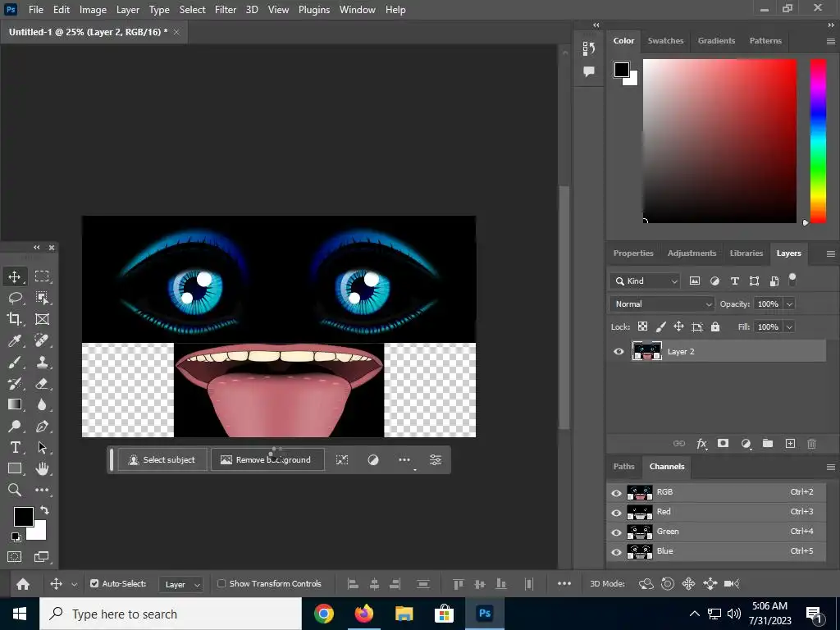Open Move tool preset picker arrow
This screenshot has width=840, height=630.
click(75, 584)
